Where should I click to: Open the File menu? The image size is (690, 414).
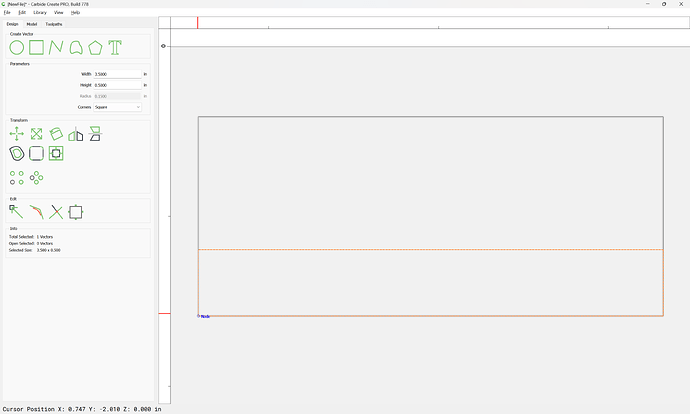pos(7,12)
